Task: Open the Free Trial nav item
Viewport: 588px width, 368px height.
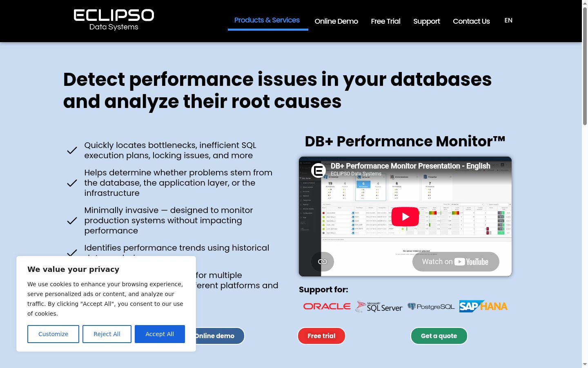Action: click(385, 21)
